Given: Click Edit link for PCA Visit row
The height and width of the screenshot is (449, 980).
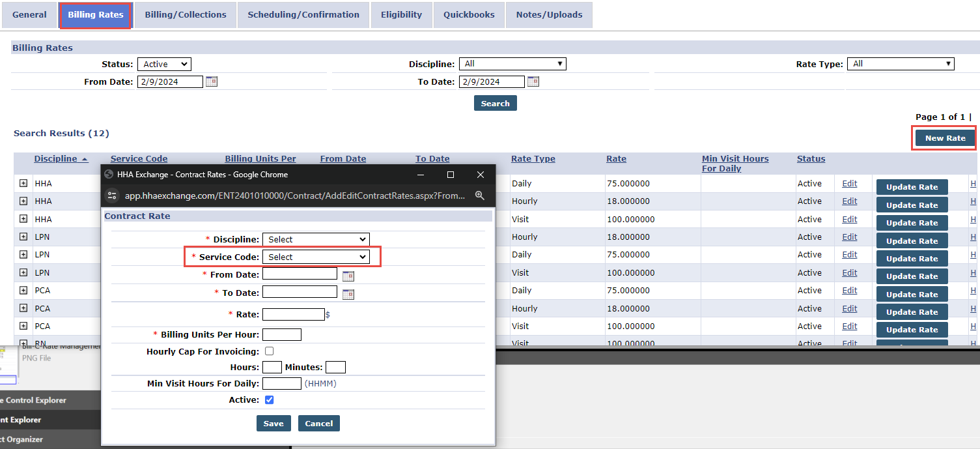Looking at the screenshot, I should click(x=849, y=326).
